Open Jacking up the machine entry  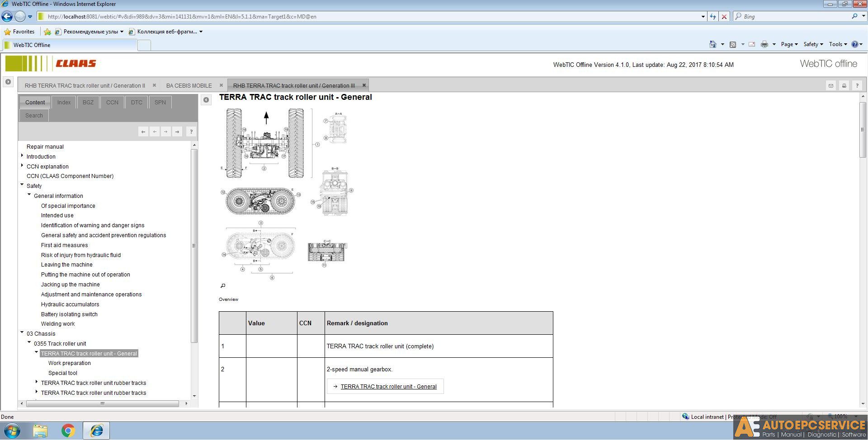[70, 285]
